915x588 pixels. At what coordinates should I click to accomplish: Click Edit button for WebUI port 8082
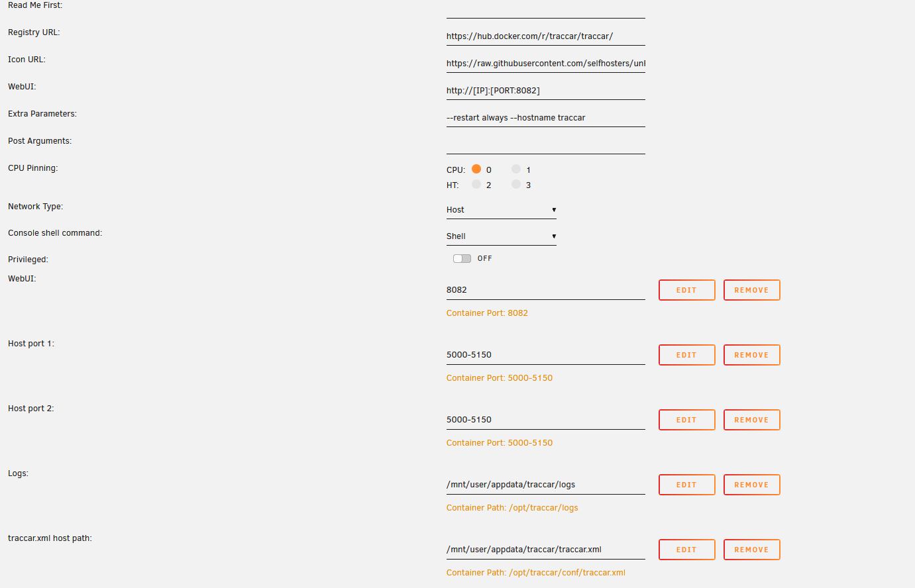click(x=687, y=290)
